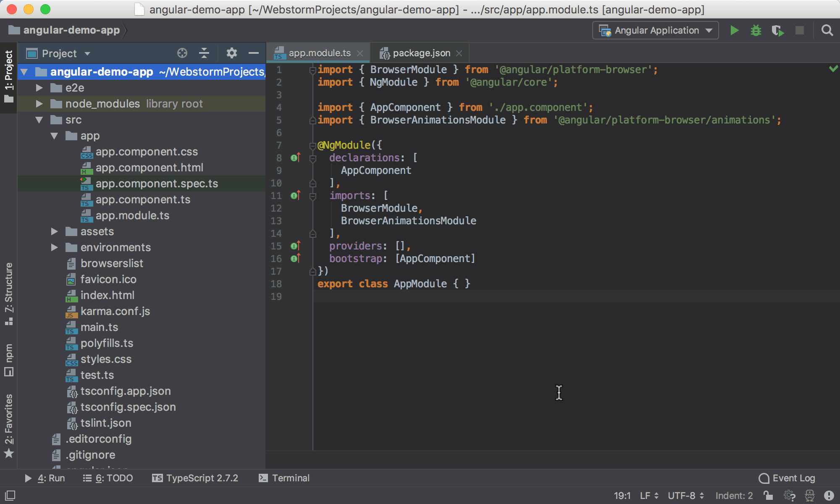The height and width of the screenshot is (504, 840).
Task: Select styles.css file
Action: tap(106, 359)
